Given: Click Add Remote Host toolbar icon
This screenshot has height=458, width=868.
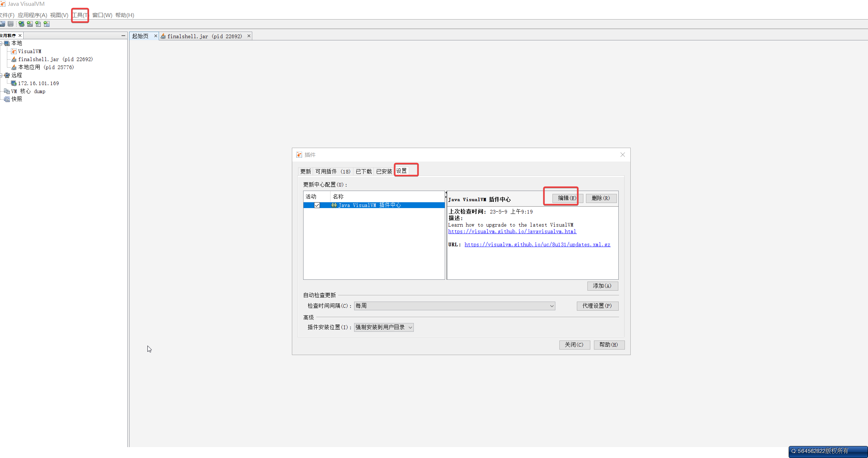Looking at the screenshot, I should tap(21, 24).
